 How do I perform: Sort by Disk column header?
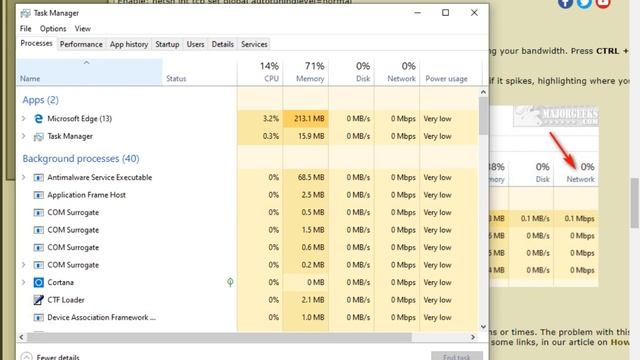(351, 72)
